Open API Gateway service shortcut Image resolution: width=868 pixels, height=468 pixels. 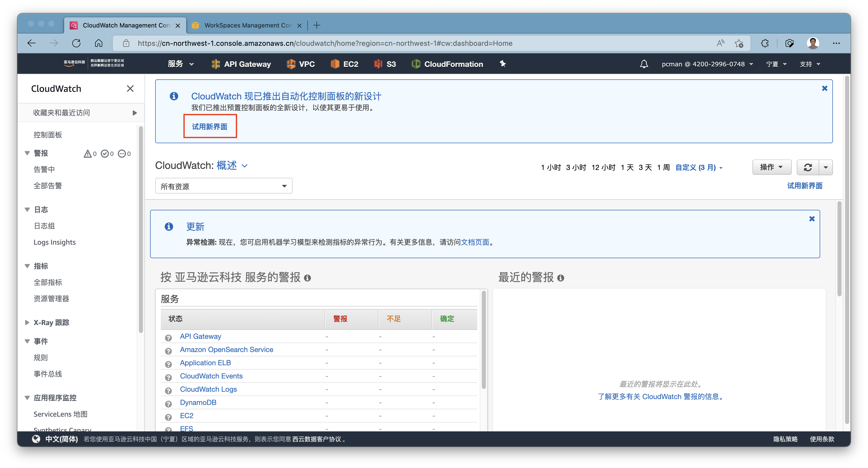pos(241,64)
